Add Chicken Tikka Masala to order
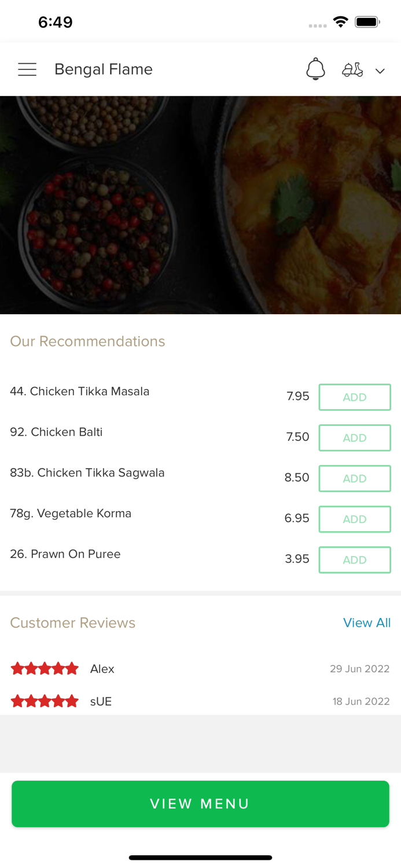The height and width of the screenshot is (868, 401). (354, 397)
